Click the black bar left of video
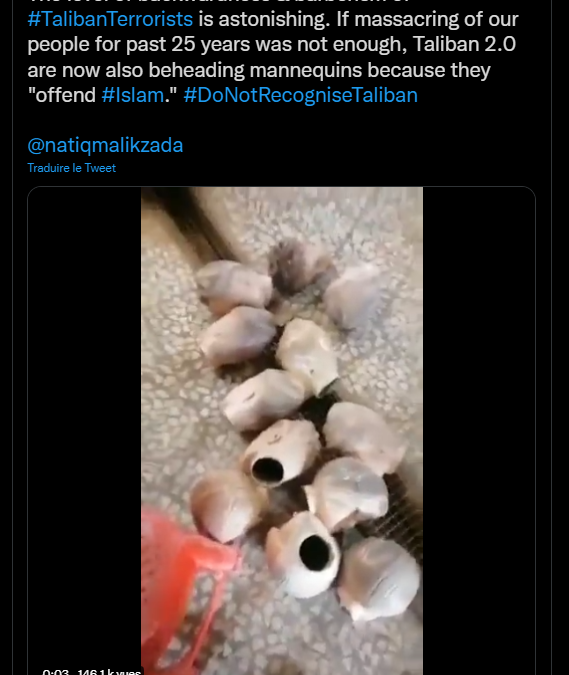The image size is (569, 675). 85,430
